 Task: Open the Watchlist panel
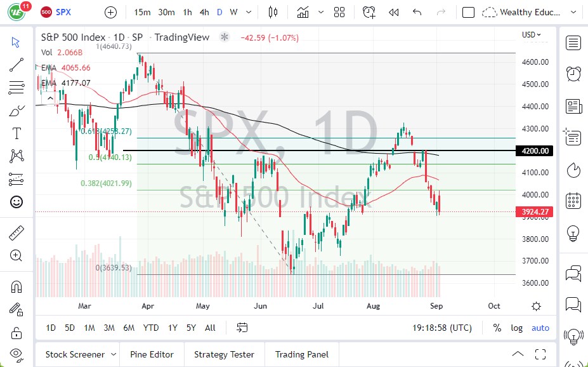[x=573, y=43]
